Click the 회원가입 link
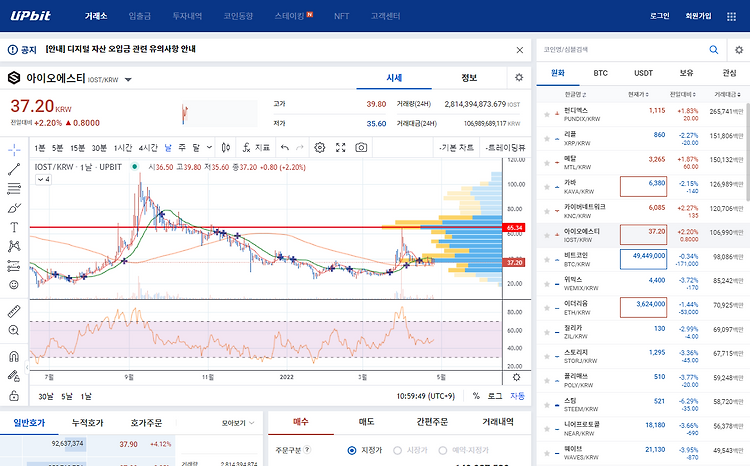 tap(698, 16)
